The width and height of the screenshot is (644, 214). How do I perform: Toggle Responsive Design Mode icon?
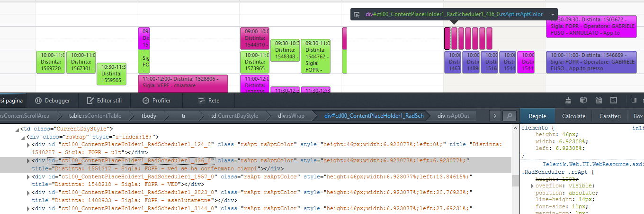click(x=614, y=100)
